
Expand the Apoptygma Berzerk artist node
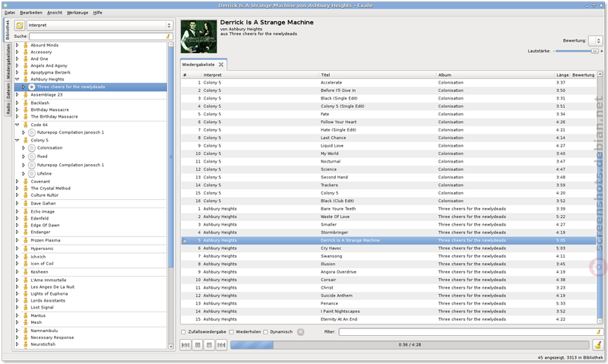[x=17, y=72]
